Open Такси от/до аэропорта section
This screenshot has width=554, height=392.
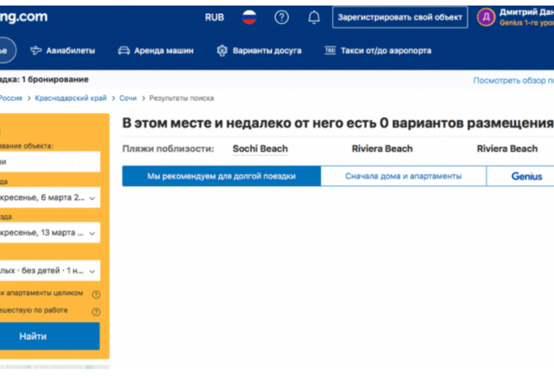386,51
